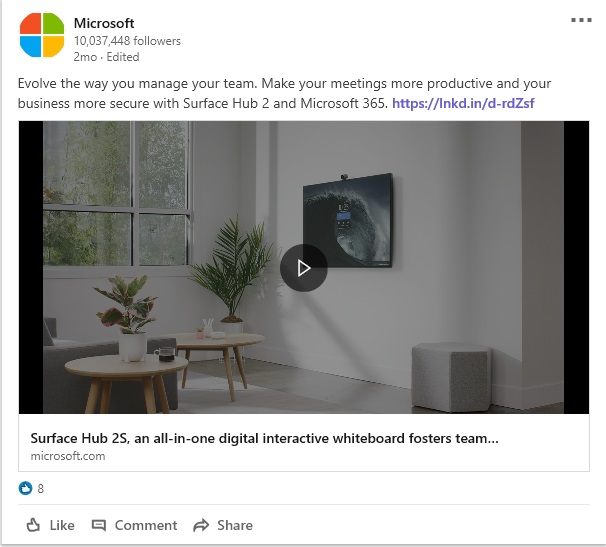Play the Surface Hub video
This screenshot has width=606, height=547.
304,268
